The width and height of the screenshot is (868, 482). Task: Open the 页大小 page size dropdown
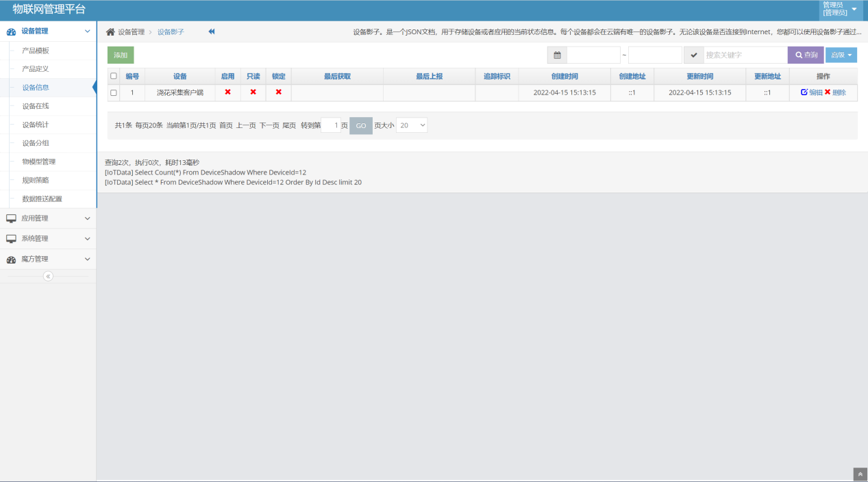[412, 125]
